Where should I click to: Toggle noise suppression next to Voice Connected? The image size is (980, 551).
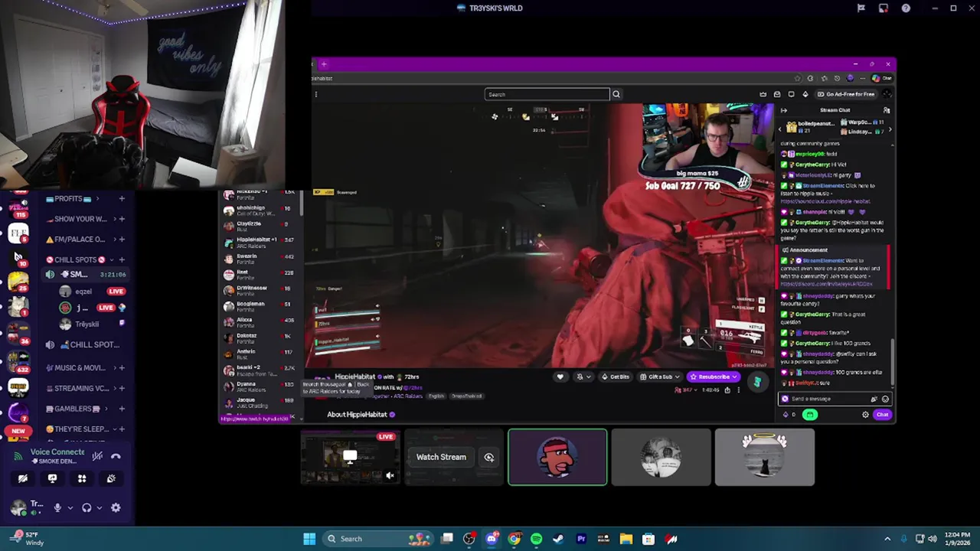point(97,456)
